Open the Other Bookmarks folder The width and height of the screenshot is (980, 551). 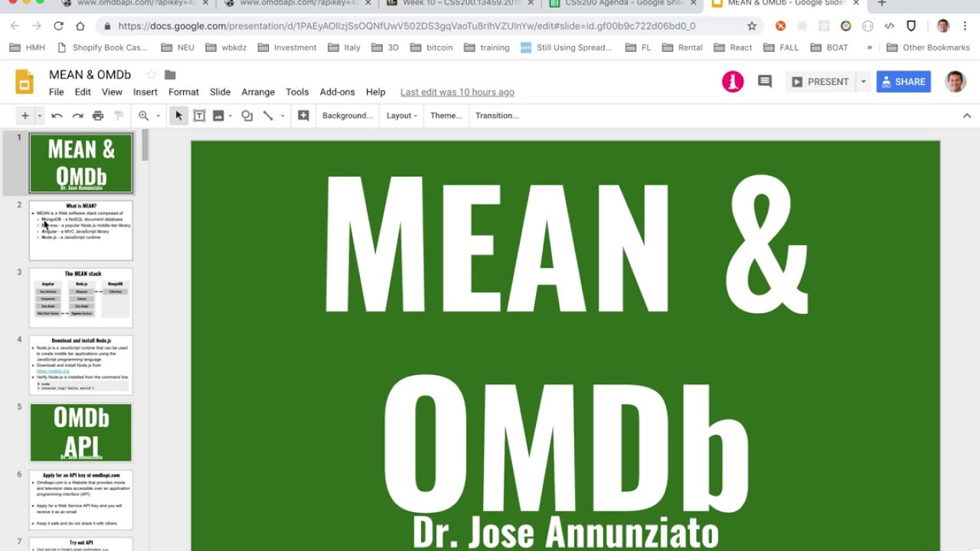coord(927,47)
